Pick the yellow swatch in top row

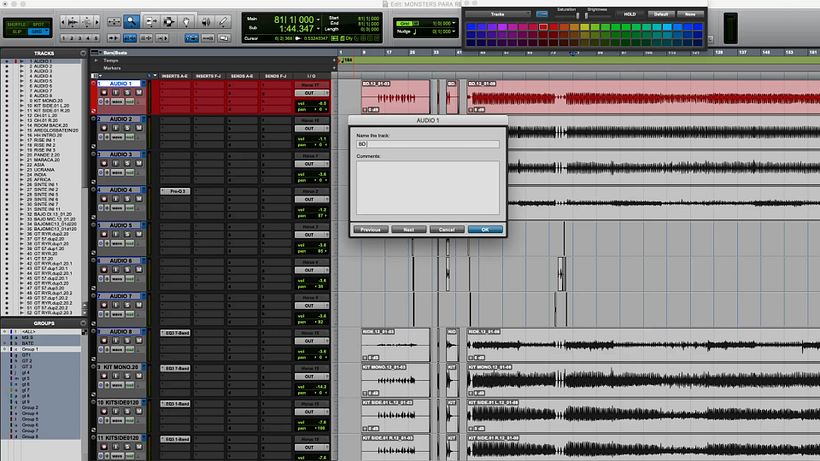(585, 27)
